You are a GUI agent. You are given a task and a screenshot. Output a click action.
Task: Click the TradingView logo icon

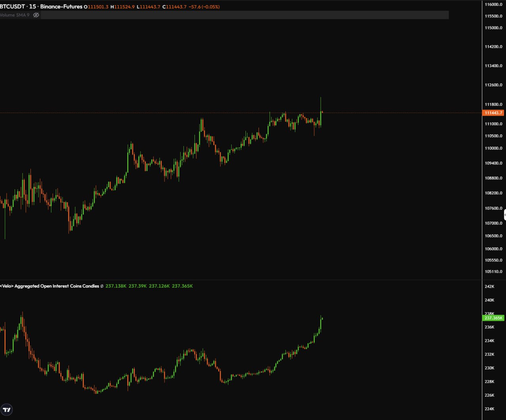(7, 409)
